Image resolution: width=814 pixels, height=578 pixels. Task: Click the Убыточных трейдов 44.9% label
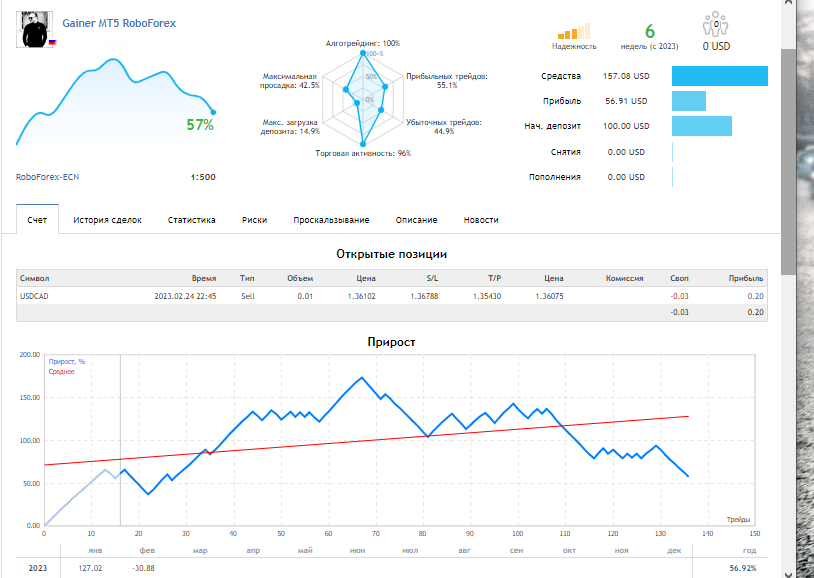[x=444, y=127]
